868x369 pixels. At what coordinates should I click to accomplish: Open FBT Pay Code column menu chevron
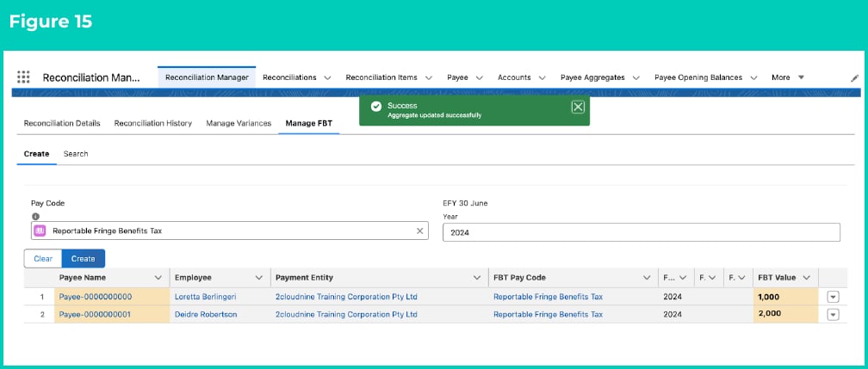click(647, 278)
